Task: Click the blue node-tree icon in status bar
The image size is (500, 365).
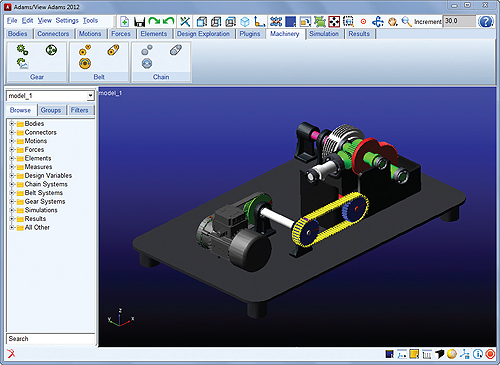Action: 465,354
